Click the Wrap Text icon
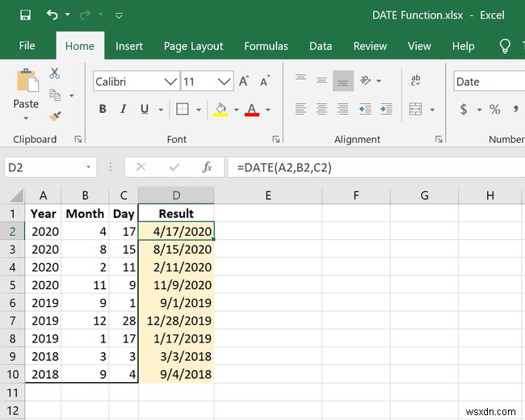 (x=416, y=80)
